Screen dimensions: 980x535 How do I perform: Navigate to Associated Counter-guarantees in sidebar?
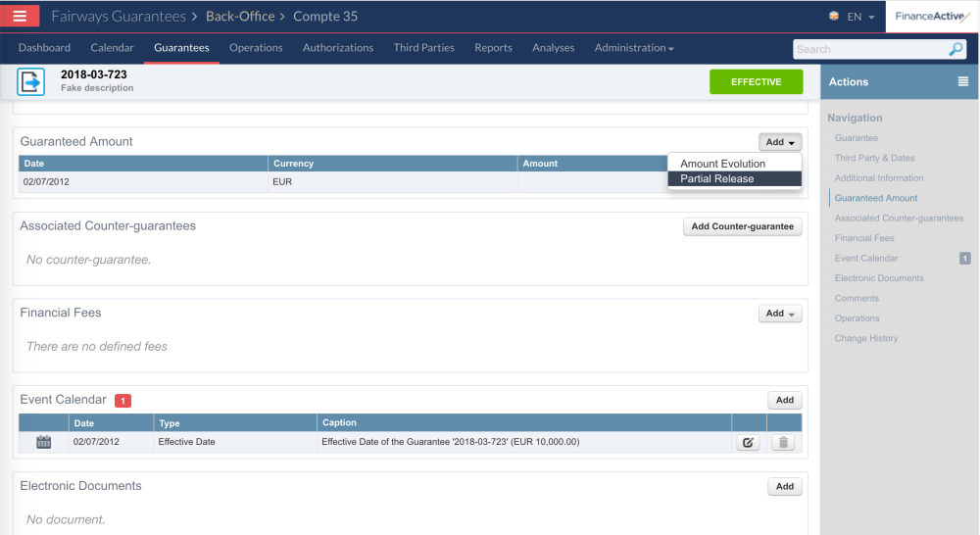(899, 219)
